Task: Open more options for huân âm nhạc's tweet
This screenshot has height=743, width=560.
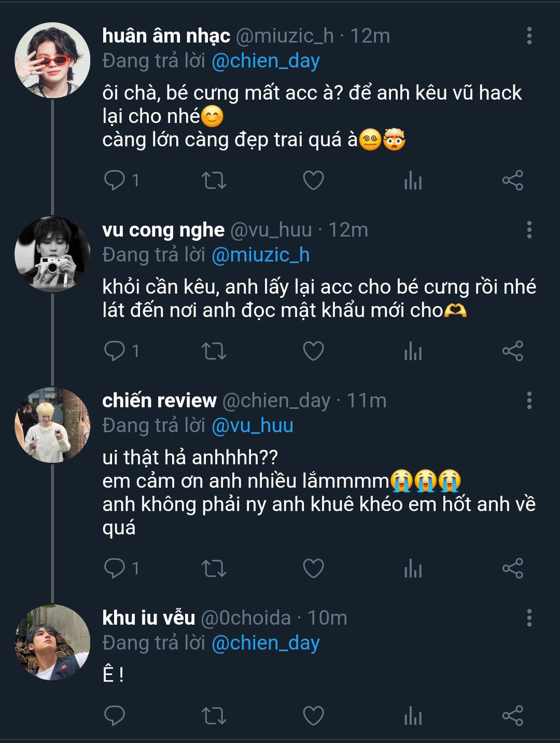Action: (x=529, y=36)
